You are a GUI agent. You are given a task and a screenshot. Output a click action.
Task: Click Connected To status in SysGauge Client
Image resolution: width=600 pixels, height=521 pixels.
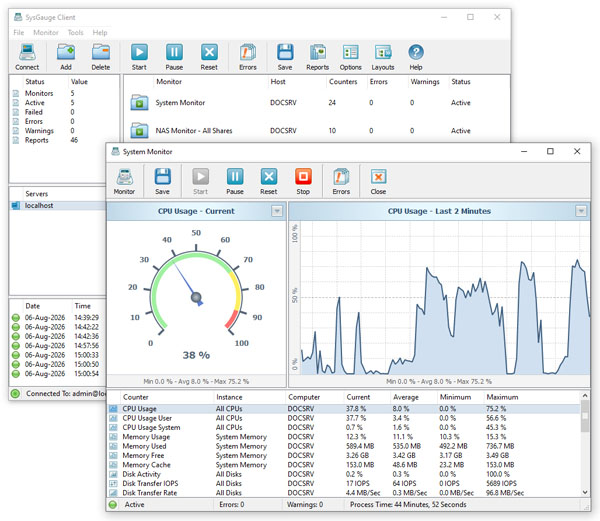66,394
